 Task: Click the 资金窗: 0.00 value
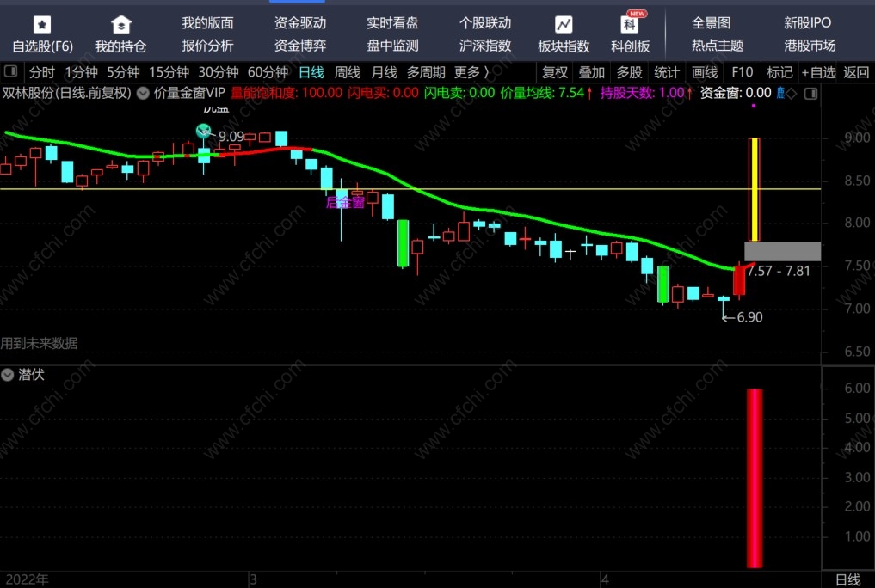[x=736, y=93]
